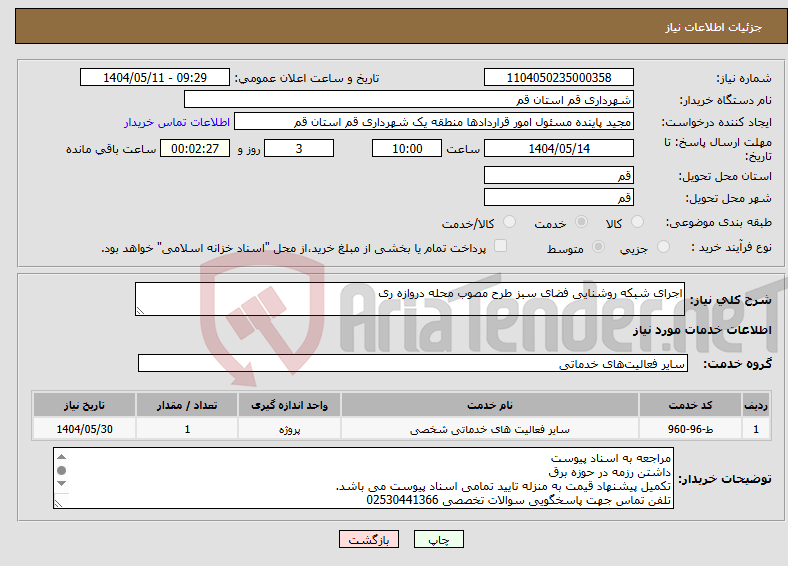788x566 pixels.
Task: Click the deadline hour field 10:00
Action: tap(407, 148)
